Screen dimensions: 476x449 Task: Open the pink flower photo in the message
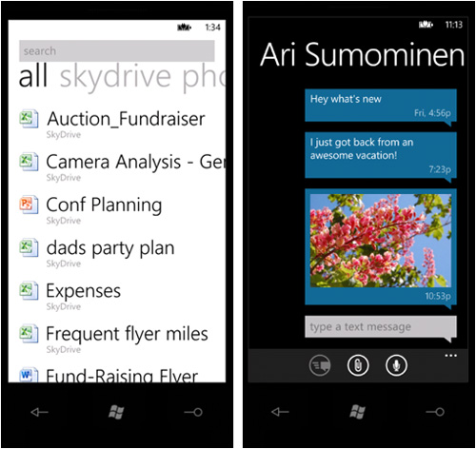[x=381, y=241]
